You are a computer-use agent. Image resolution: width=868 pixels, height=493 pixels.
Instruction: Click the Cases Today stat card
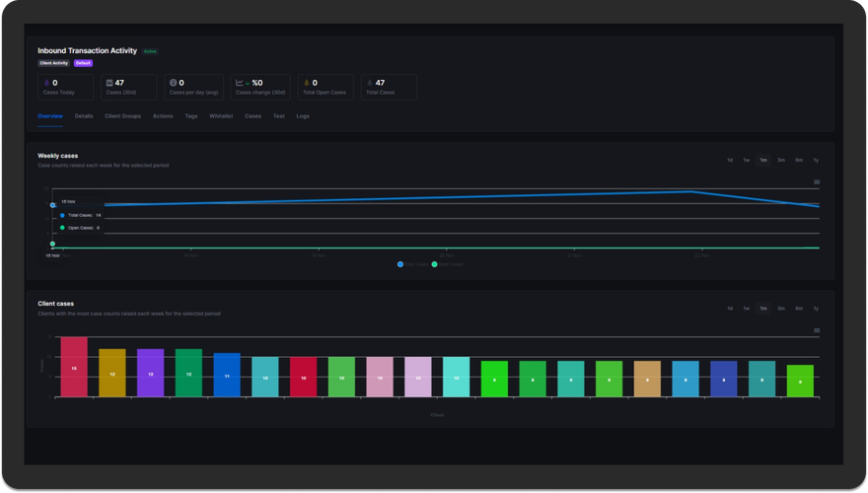[x=65, y=88]
